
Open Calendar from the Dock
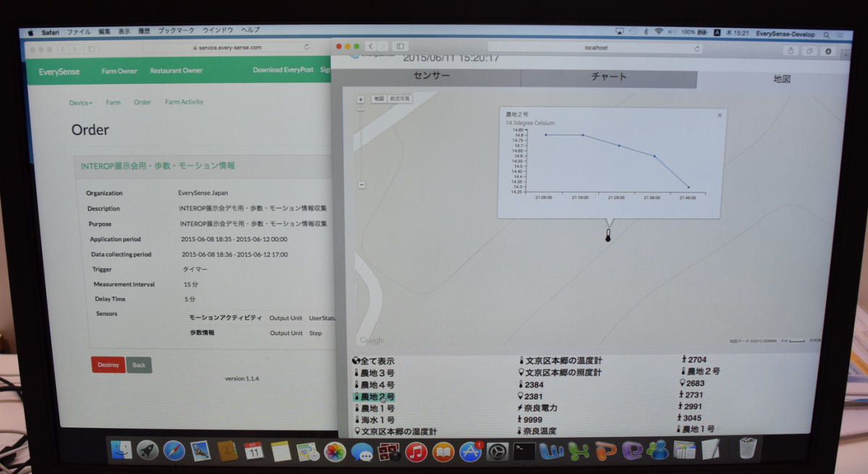click(254, 452)
